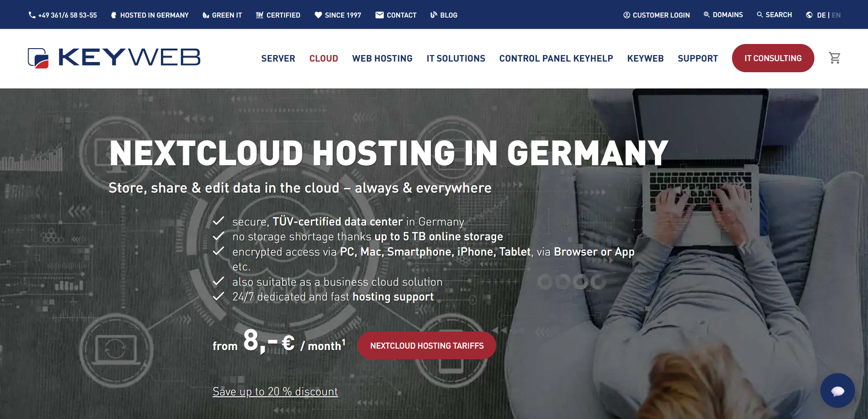The image size is (868, 419).
Task: Open the live chat bubble
Action: coord(837,390)
